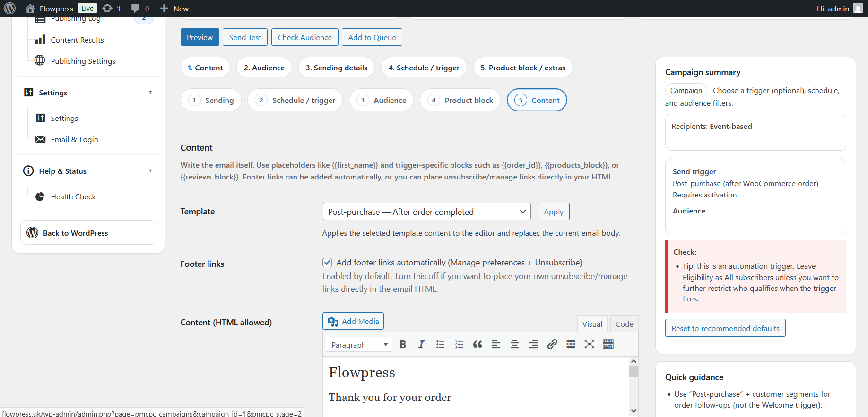The width and height of the screenshot is (868, 417).
Task: Open Content Results in sidebar
Action: pos(77,40)
